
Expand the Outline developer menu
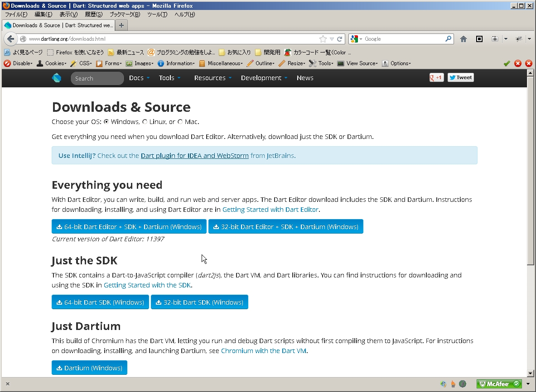(261, 63)
